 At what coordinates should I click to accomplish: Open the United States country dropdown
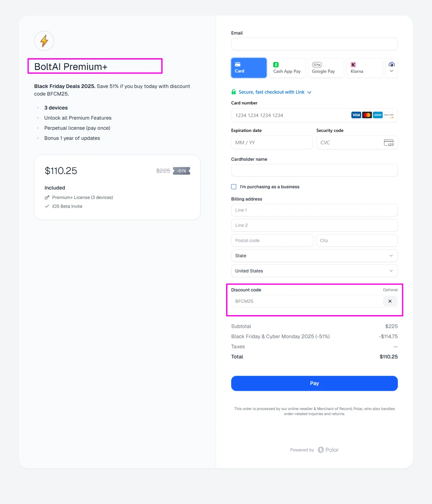point(314,271)
